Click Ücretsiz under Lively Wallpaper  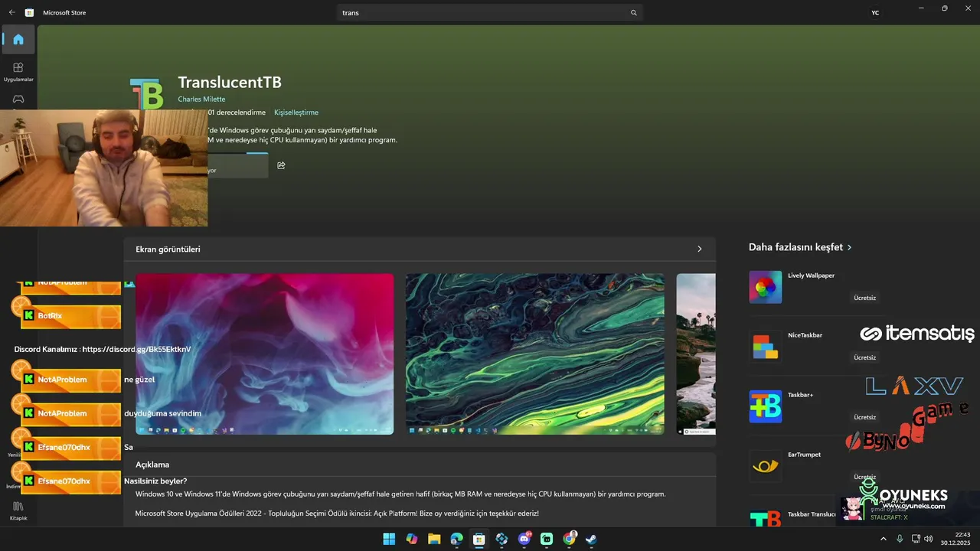coord(864,298)
